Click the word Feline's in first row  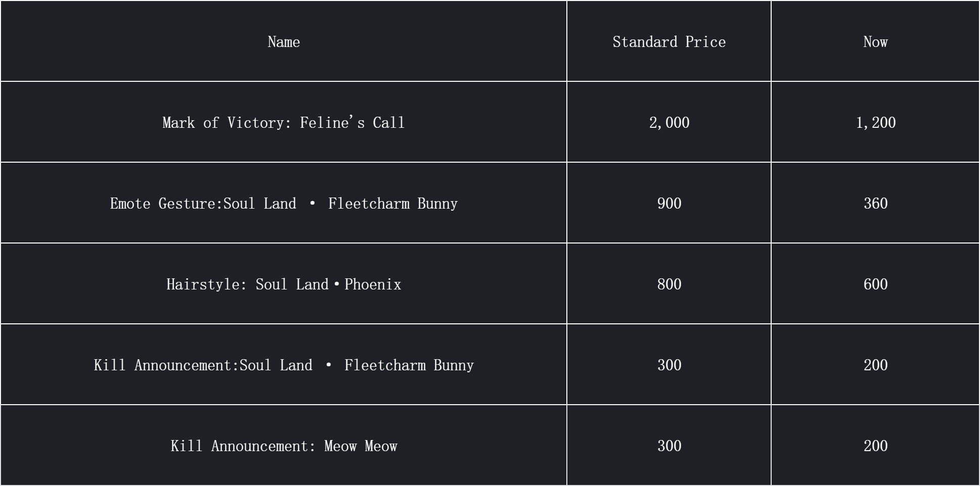click(332, 123)
